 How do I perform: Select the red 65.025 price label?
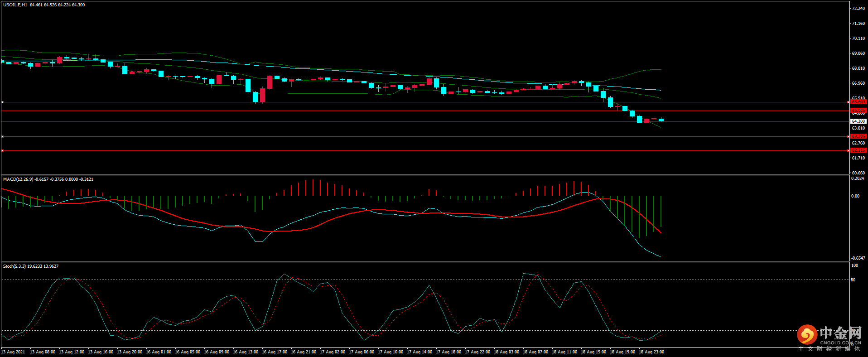click(858, 111)
